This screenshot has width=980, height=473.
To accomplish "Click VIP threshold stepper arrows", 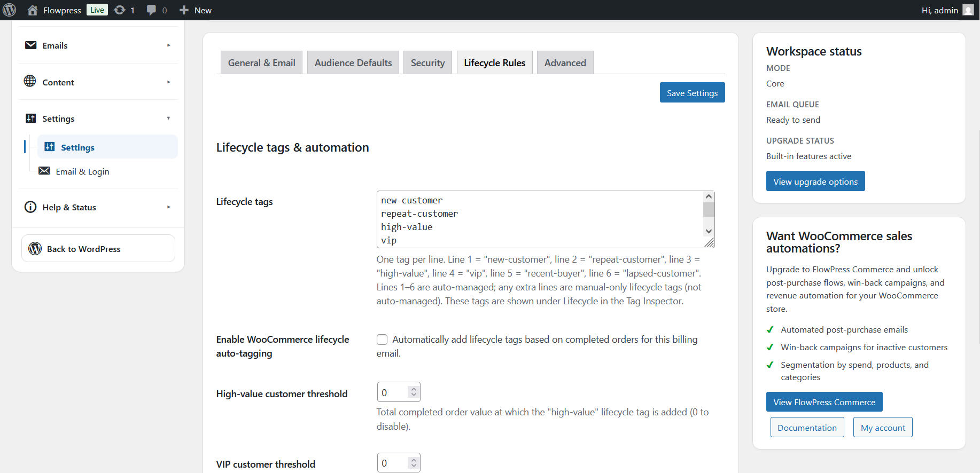I will click(x=414, y=463).
